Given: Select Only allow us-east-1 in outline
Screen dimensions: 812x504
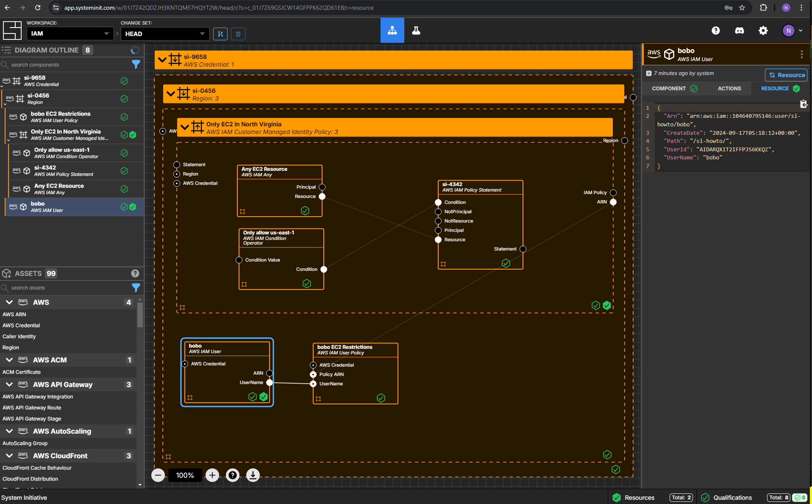Looking at the screenshot, I should (x=76, y=153).
